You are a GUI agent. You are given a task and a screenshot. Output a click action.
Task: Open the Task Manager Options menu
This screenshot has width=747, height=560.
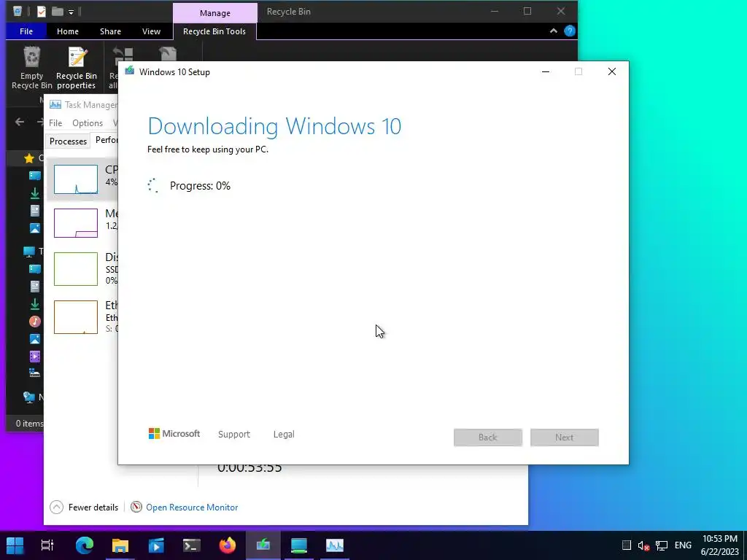[x=88, y=122]
